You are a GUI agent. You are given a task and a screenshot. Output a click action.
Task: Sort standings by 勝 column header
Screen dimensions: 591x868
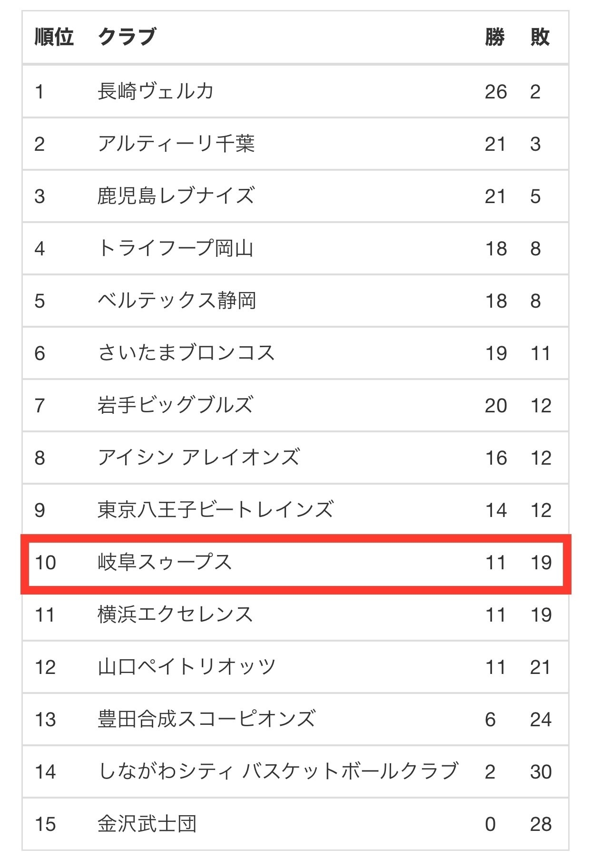click(x=495, y=37)
